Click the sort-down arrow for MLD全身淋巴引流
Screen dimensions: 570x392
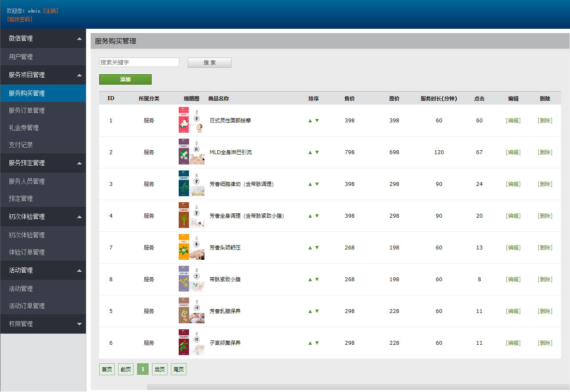317,152
